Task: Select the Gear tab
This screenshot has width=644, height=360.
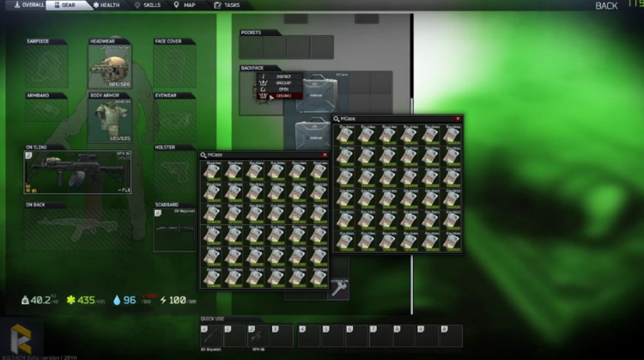Action: coord(66,5)
